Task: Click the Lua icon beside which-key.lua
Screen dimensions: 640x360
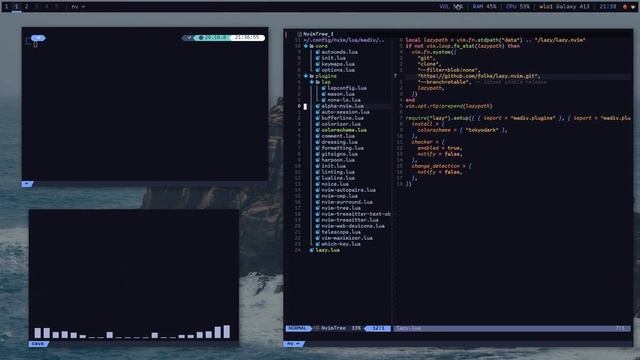Action: click(318, 244)
